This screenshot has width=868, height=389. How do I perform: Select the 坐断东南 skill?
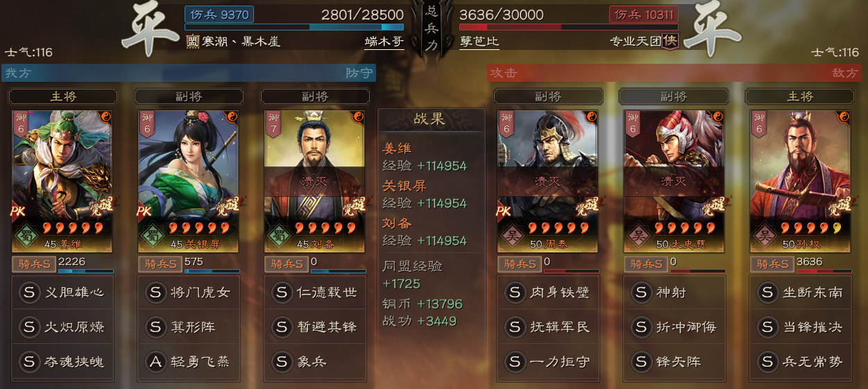801,293
